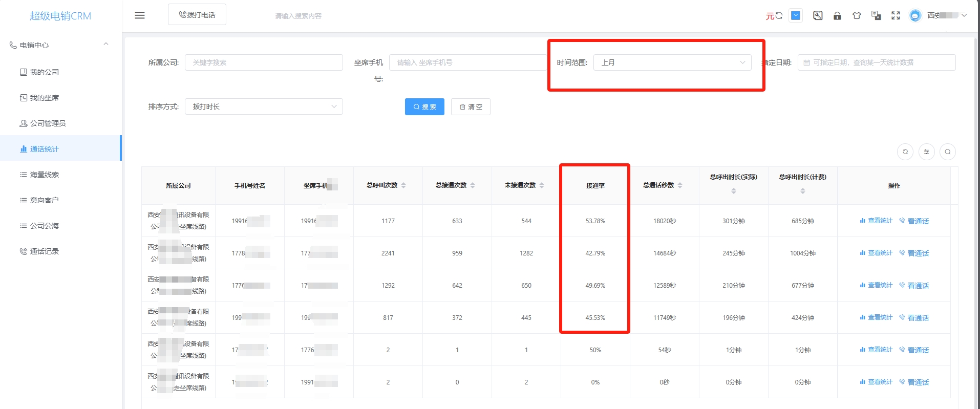Click the 指定日期 date picker field
980x409 pixels.
coord(876,62)
